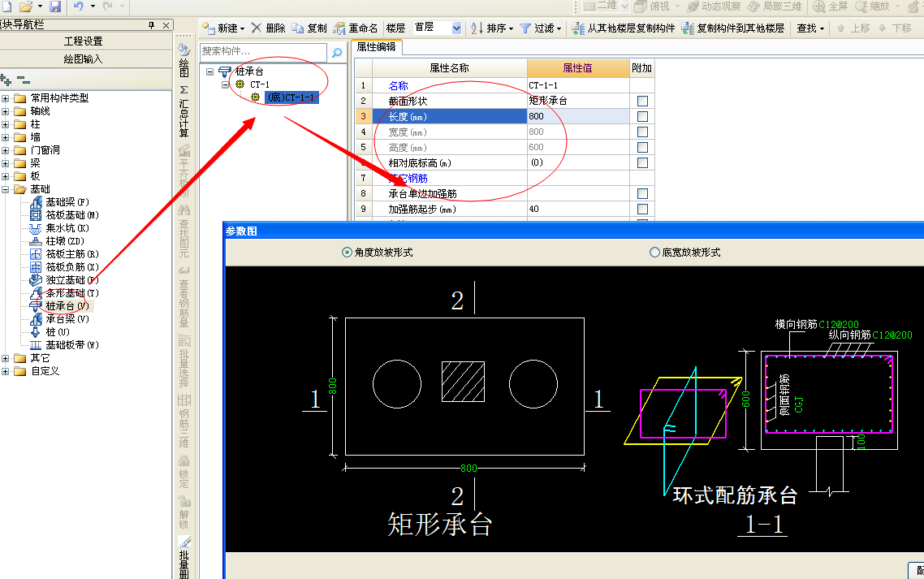Click the search magnifier beside component search
Image resolution: width=924 pixels, height=579 pixels.
(x=337, y=53)
